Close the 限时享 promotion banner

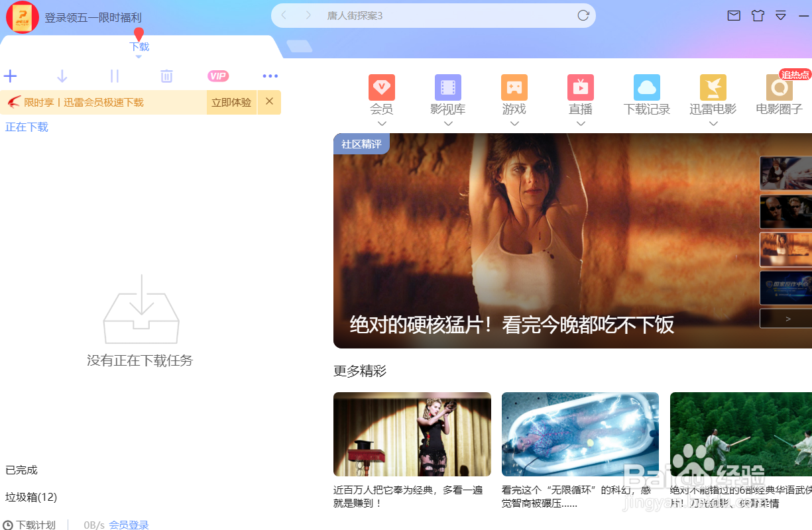pyautogui.click(x=269, y=101)
